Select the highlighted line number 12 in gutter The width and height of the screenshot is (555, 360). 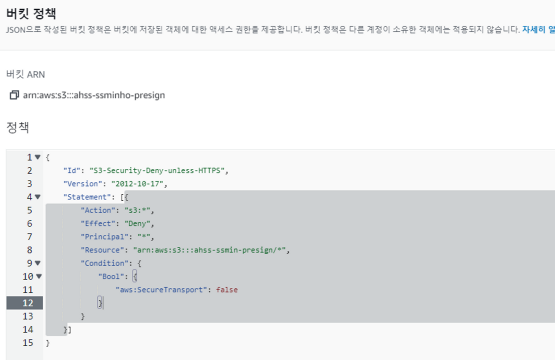pos(25,303)
